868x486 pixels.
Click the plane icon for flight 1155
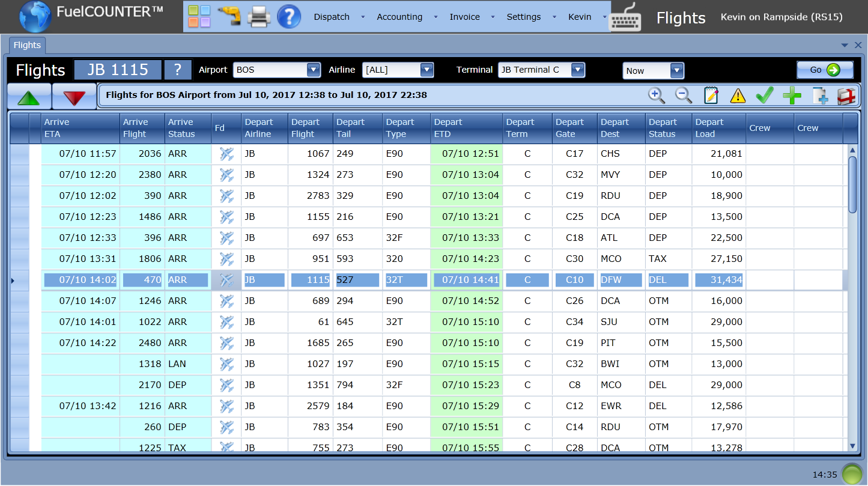(x=226, y=217)
